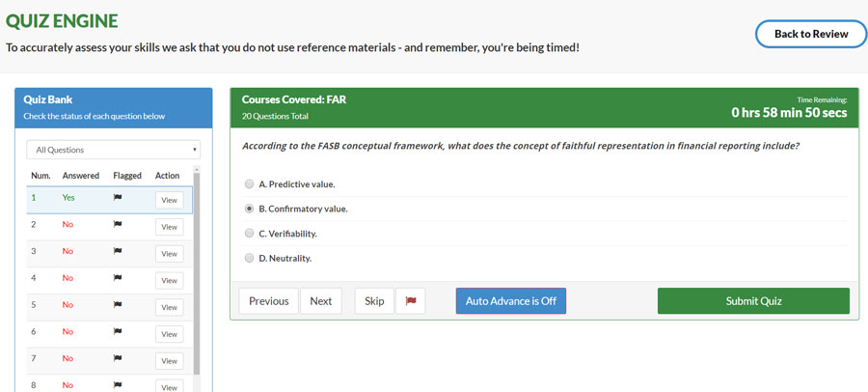Toggle the Auto Advance is Off button
This screenshot has width=868, height=392.
[511, 301]
